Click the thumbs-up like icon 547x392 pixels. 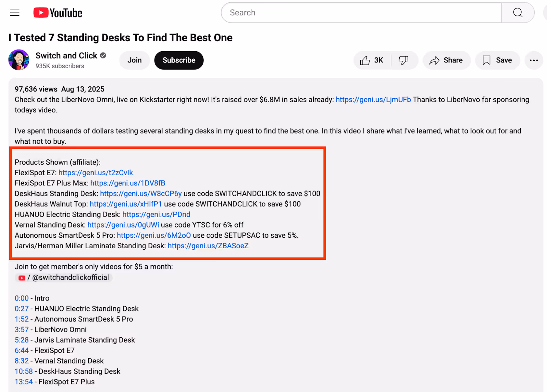(365, 60)
